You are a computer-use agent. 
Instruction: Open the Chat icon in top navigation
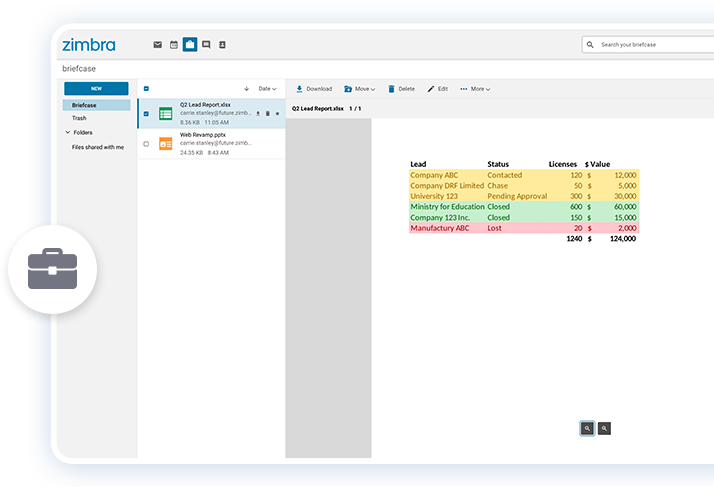(x=206, y=45)
